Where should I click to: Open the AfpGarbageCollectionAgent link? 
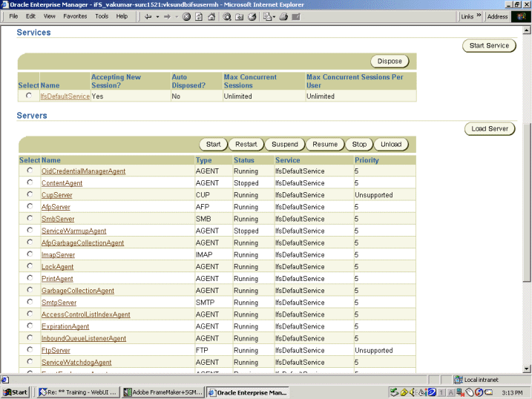tap(82, 243)
